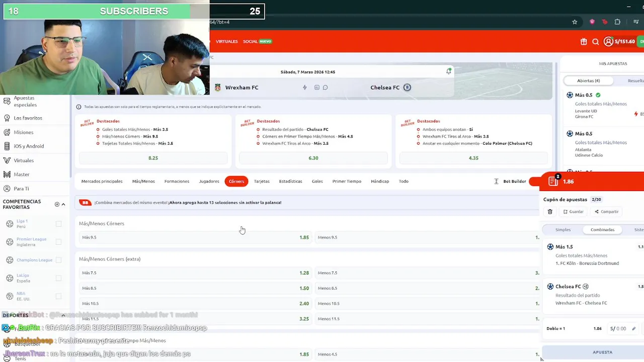
Task: Click the info icon beside betting rules note
Action: pyautogui.click(x=78, y=107)
